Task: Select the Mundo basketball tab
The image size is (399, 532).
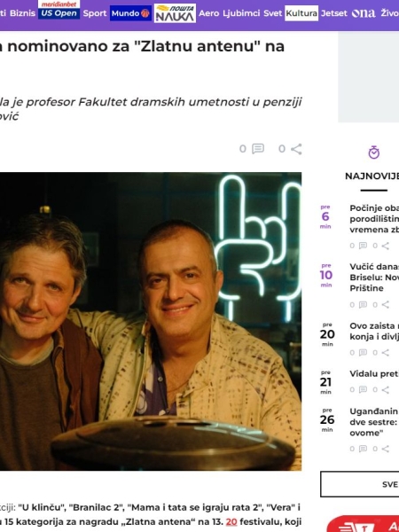Action: click(x=130, y=13)
